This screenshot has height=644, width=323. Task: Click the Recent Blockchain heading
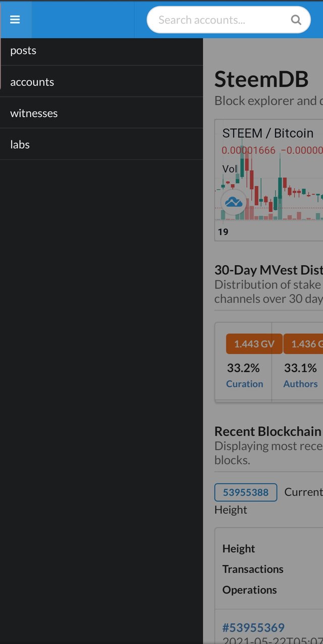tap(267, 431)
